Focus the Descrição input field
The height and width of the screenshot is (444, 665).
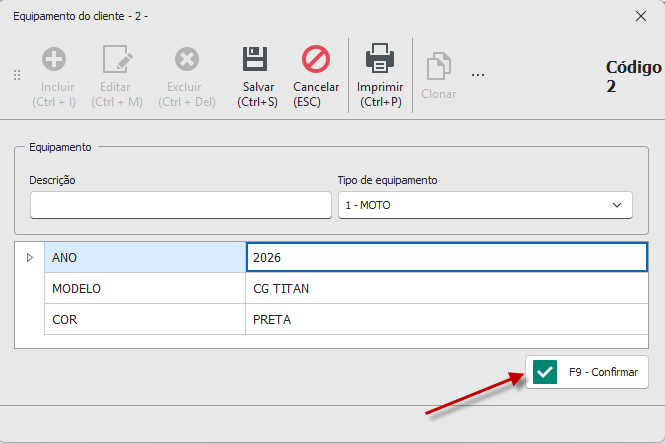pyautogui.click(x=181, y=205)
